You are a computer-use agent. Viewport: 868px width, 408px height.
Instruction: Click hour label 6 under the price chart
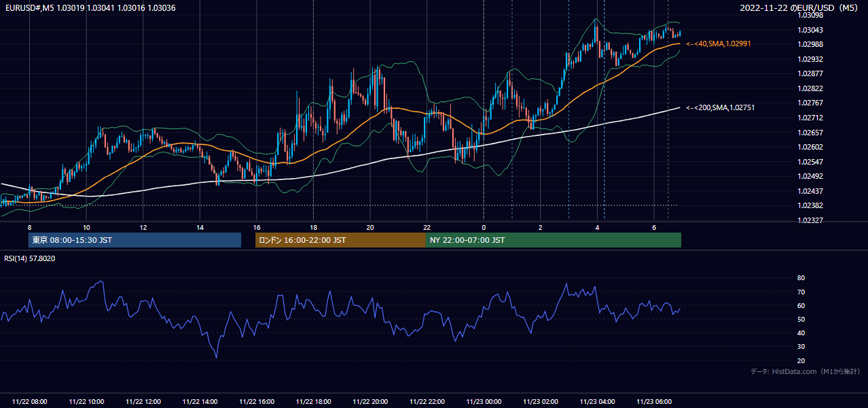[x=654, y=227]
